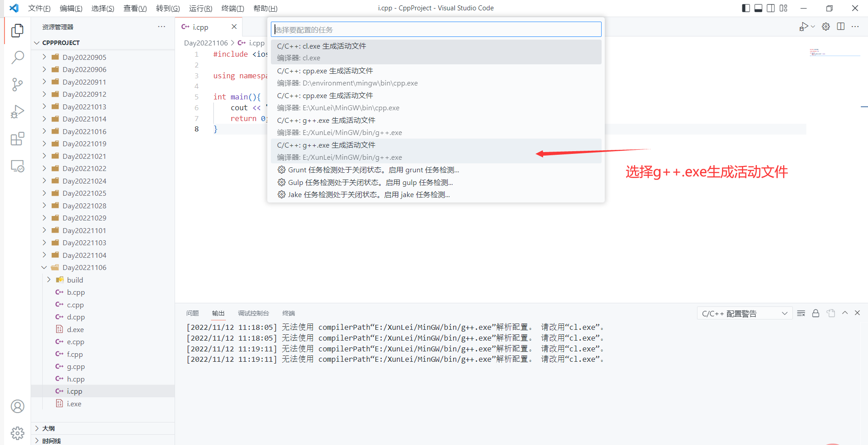Open the Source Control view

click(x=17, y=85)
